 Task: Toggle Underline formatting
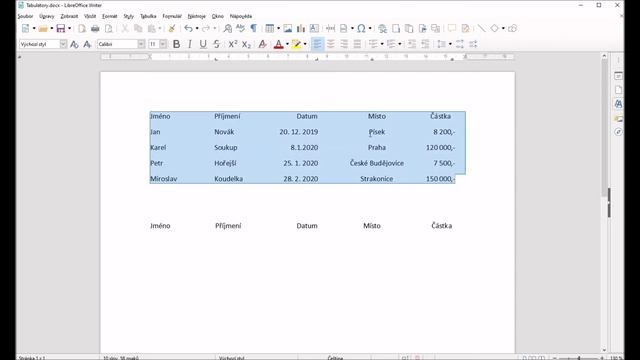(203, 44)
